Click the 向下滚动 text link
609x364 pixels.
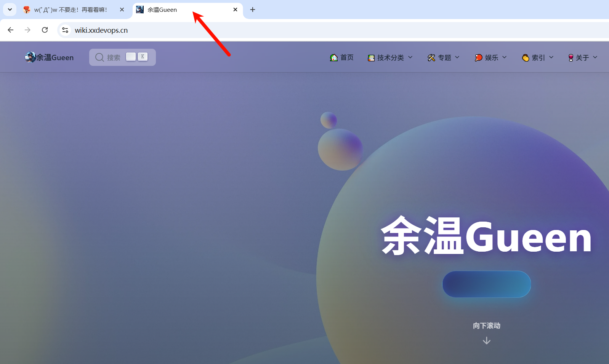[486, 326]
